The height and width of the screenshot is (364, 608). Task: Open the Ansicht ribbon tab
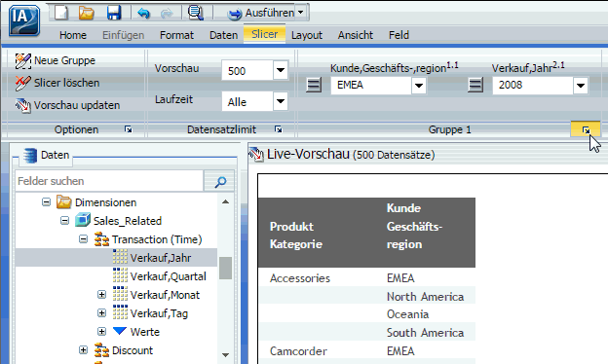pyautogui.click(x=356, y=35)
